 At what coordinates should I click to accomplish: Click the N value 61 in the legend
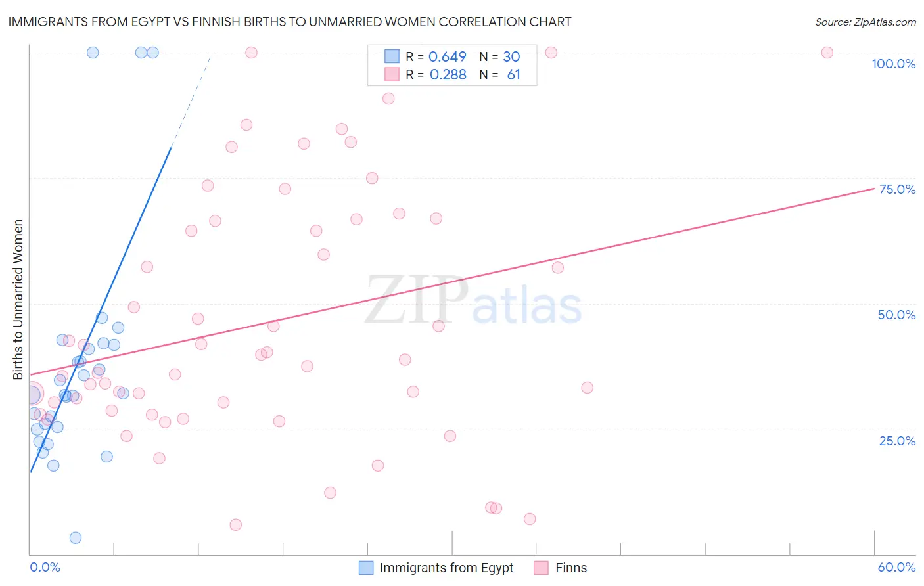coord(513,74)
